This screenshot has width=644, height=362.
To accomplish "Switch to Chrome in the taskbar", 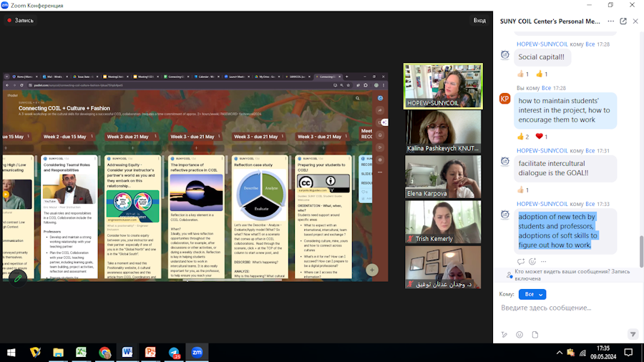I will (x=104, y=352).
